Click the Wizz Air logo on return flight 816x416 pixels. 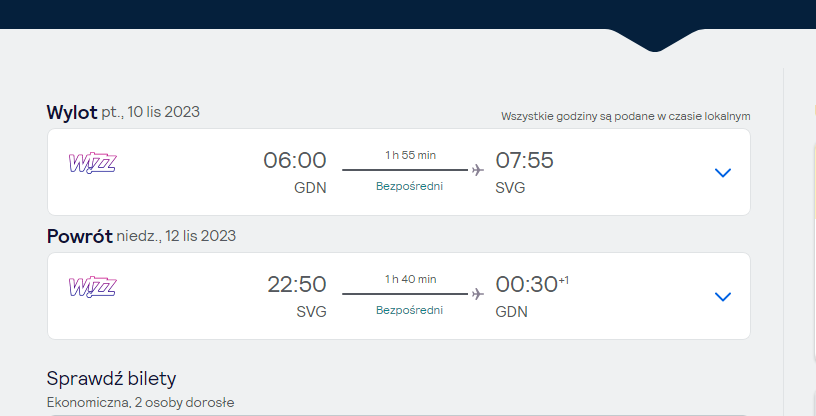pyautogui.click(x=93, y=287)
